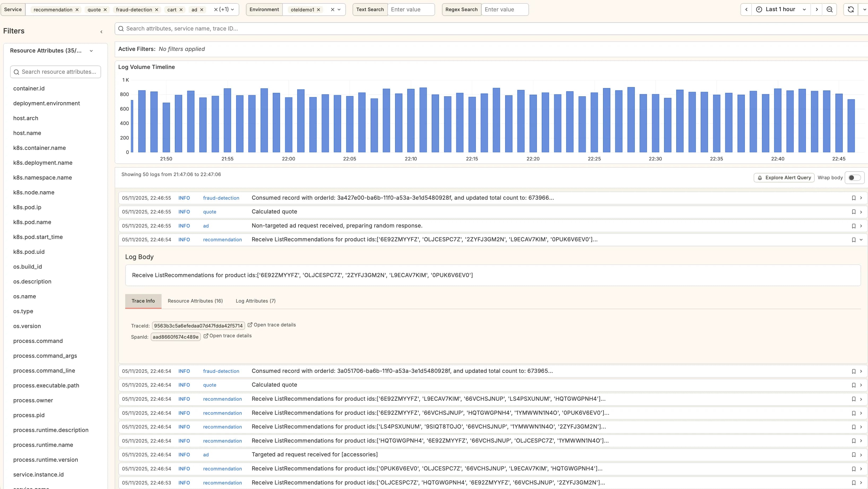Image resolution: width=868 pixels, height=489 pixels.
Task: Bookmark the first fraud-detection log row
Action: 853,198
